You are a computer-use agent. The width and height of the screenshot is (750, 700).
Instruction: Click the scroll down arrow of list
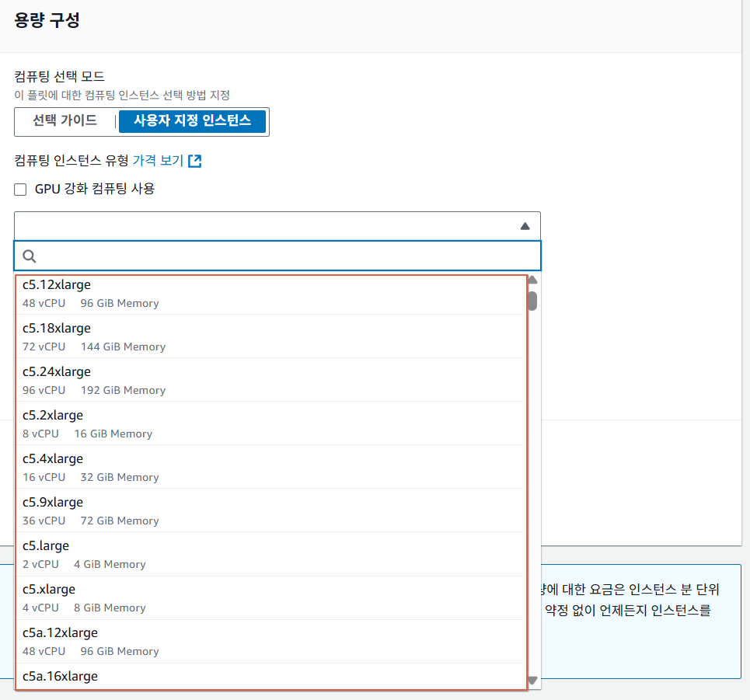532,681
